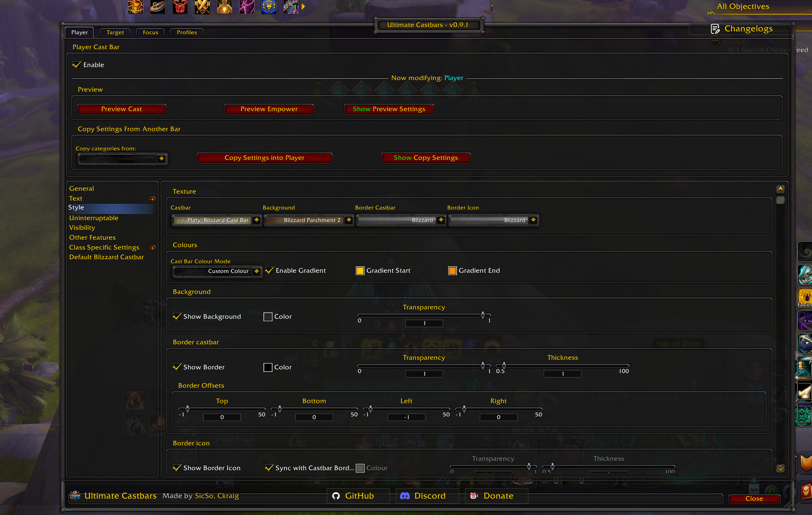Click the Preview Empower button
Image resolution: width=812 pixels, height=515 pixels.
coord(269,109)
